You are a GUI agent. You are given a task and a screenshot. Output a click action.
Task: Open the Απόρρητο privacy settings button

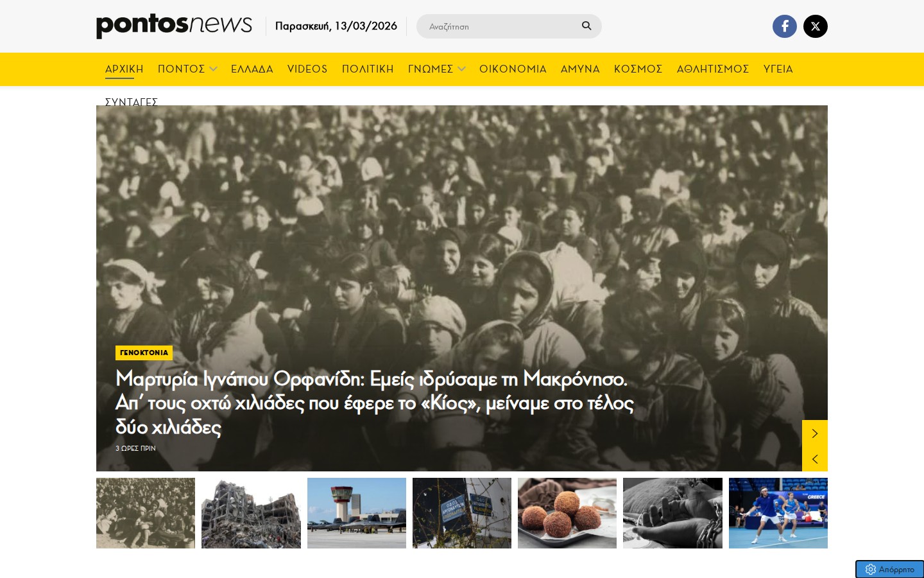click(x=889, y=569)
